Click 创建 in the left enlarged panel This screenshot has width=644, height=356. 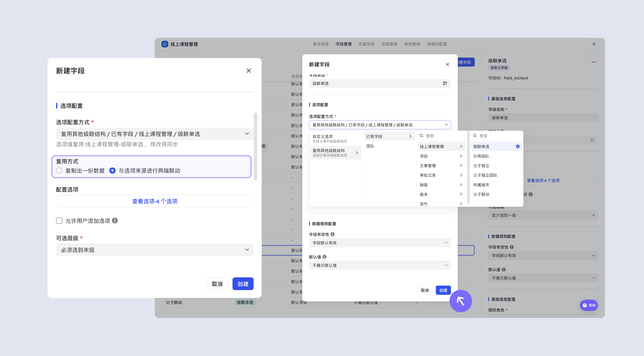(x=243, y=284)
